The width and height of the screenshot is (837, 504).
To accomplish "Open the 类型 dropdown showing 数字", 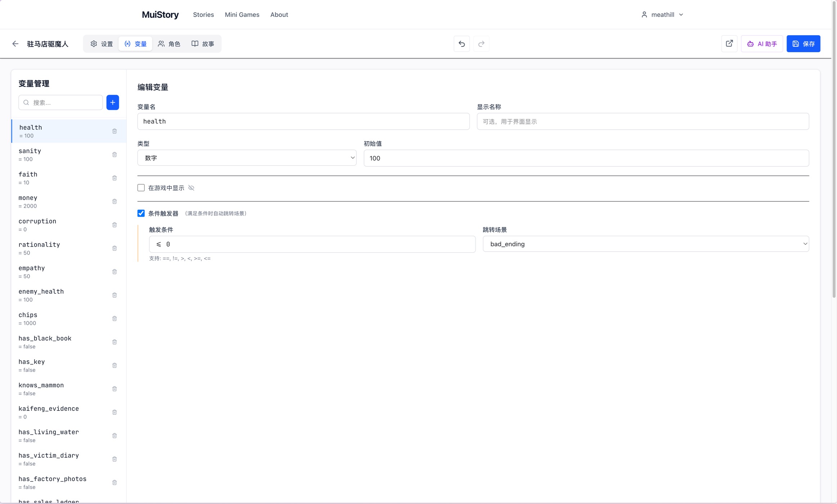I will click(247, 158).
